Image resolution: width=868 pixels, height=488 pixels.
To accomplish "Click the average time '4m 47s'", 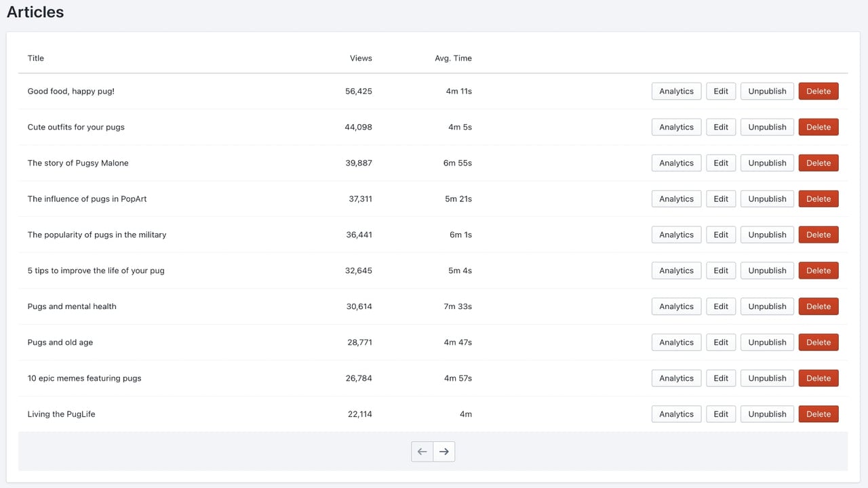I will point(458,343).
